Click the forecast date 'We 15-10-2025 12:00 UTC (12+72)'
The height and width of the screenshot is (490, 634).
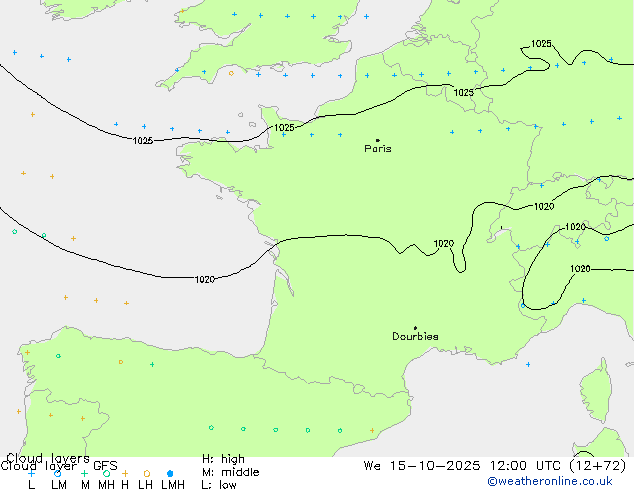495,466
